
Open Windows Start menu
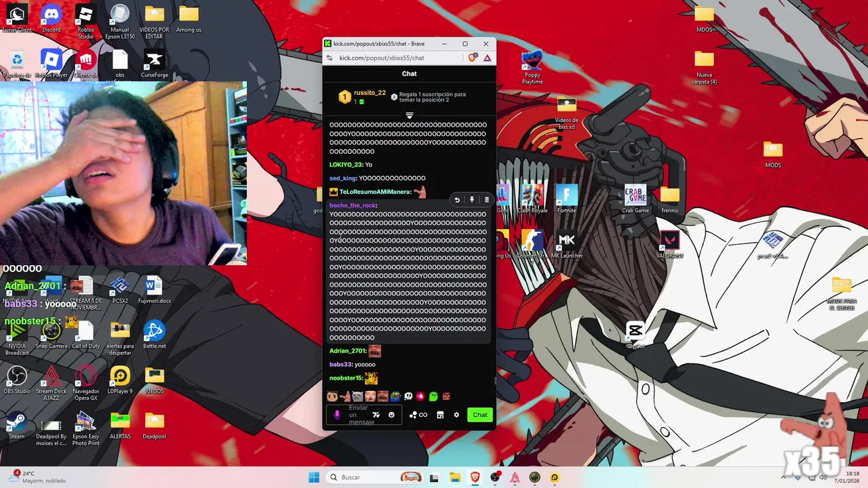tap(314, 477)
